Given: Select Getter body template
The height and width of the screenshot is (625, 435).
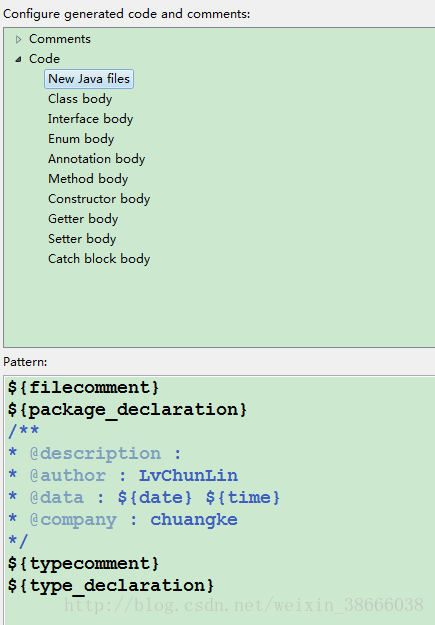Looking at the screenshot, I should (x=83, y=218).
